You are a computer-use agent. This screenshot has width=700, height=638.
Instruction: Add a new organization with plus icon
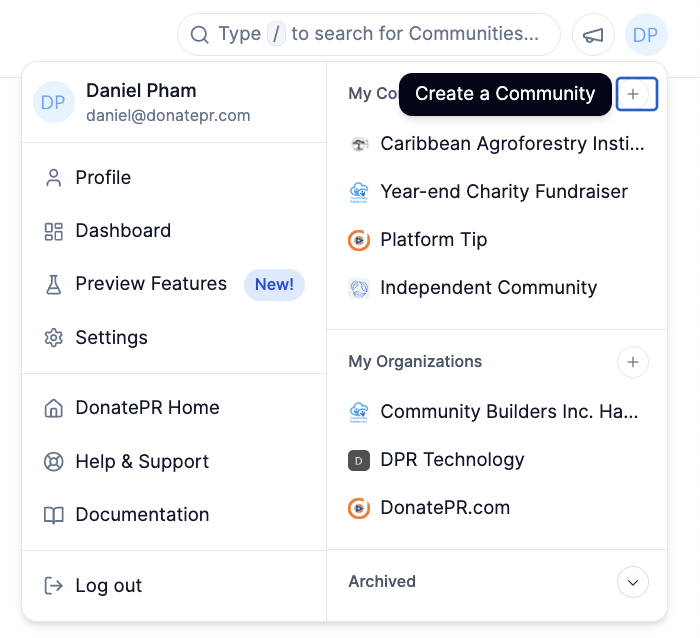coord(633,362)
